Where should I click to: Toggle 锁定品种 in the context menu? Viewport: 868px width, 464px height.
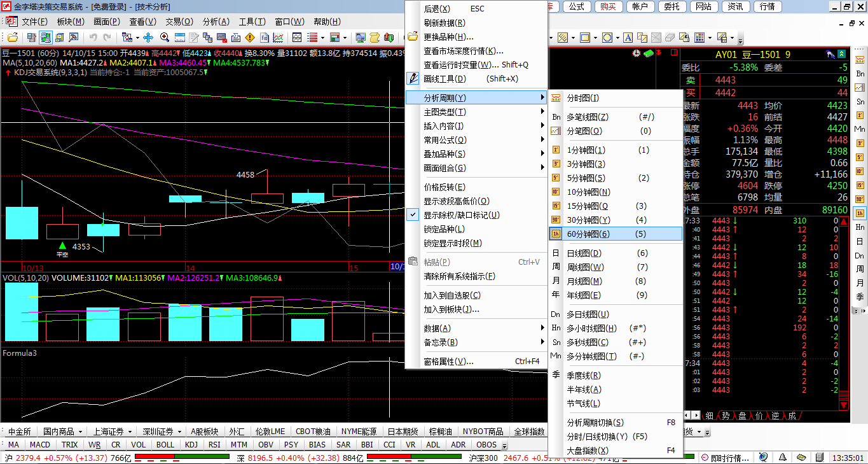(444, 229)
